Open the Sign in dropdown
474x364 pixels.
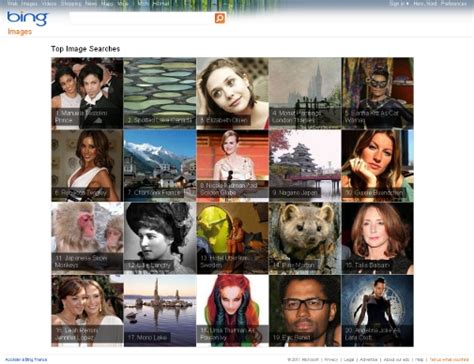tap(400, 4)
